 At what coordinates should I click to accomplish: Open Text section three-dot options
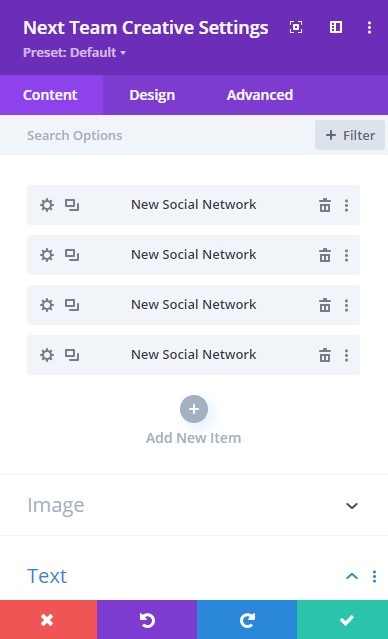click(x=374, y=576)
